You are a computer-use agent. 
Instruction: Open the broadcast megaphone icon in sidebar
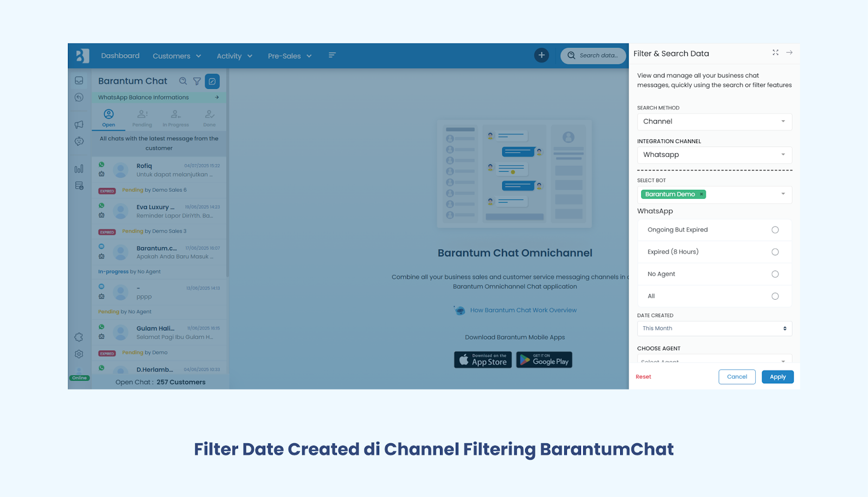79,125
